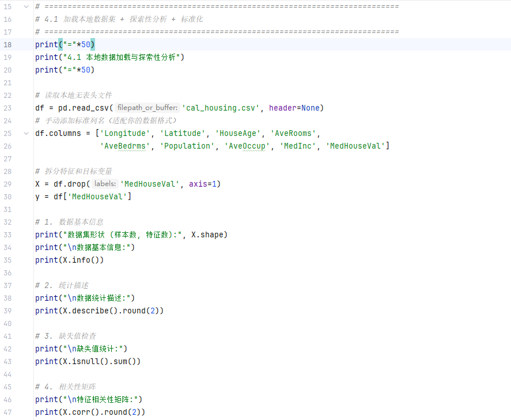Click the 'Latitude' column name
The height and width of the screenshot is (420, 511).
[x=183, y=133]
